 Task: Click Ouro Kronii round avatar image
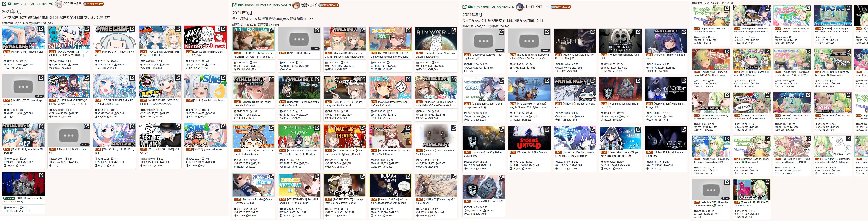tap(520, 7)
